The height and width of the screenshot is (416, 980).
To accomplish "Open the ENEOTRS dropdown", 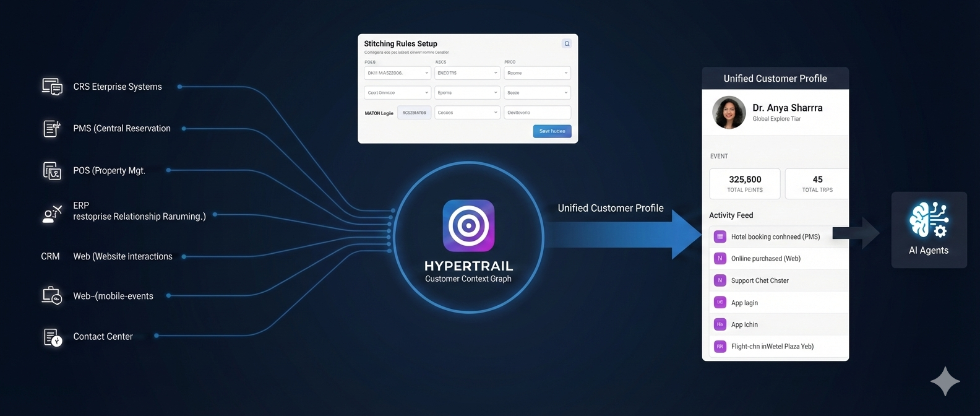I will pos(467,73).
